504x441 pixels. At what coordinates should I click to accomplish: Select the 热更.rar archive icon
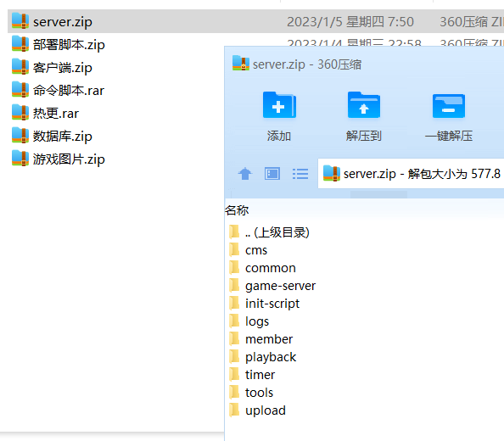click(20, 113)
